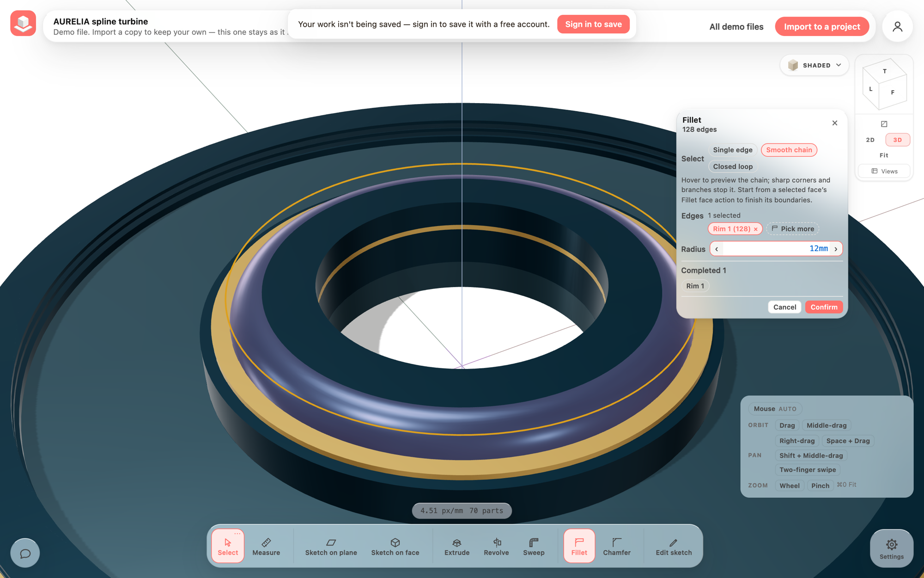Select the completed Rim 1 chip
924x578 pixels.
click(x=695, y=286)
